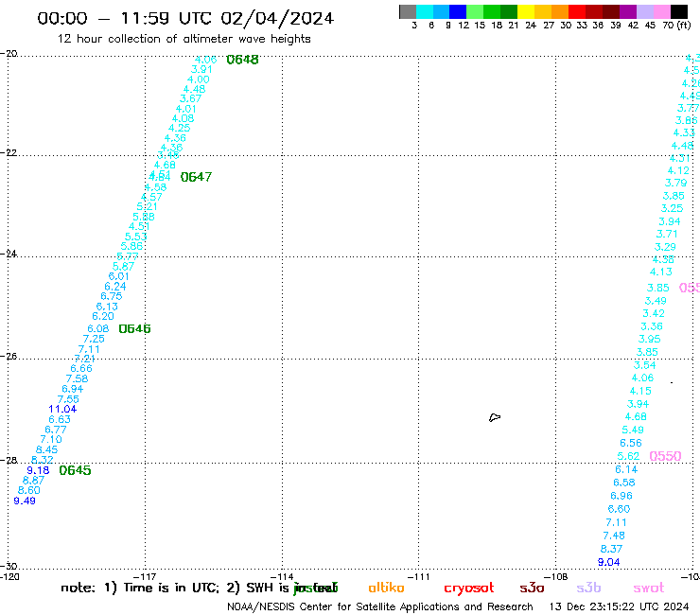The height and width of the screenshot is (615, 700).
Task: Click the wave height value 3.42
Action: (654, 313)
